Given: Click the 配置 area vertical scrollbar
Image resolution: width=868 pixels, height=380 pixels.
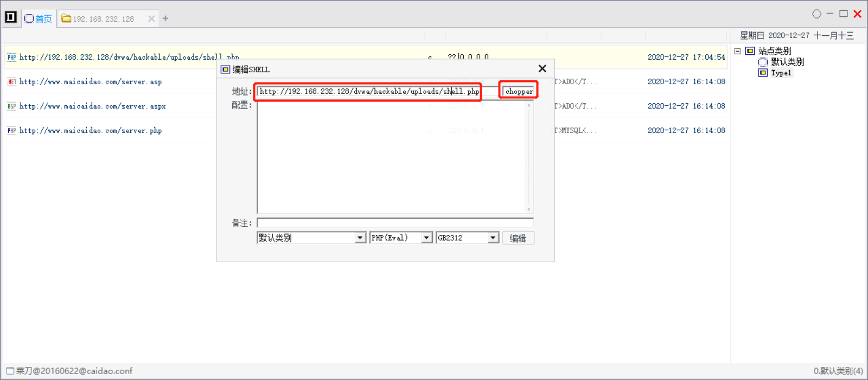Looking at the screenshot, I should click(x=529, y=157).
